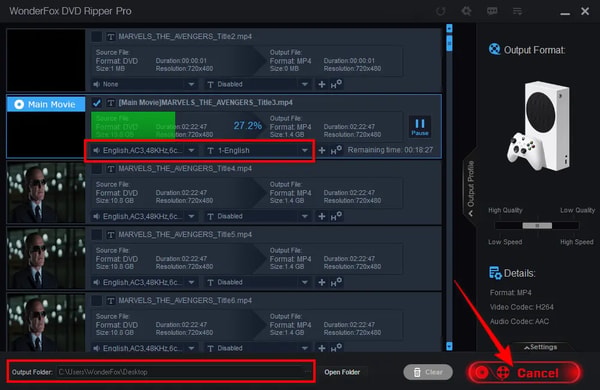Click the Output Format film reel icon
Screen dimensions: 600x390
point(494,49)
